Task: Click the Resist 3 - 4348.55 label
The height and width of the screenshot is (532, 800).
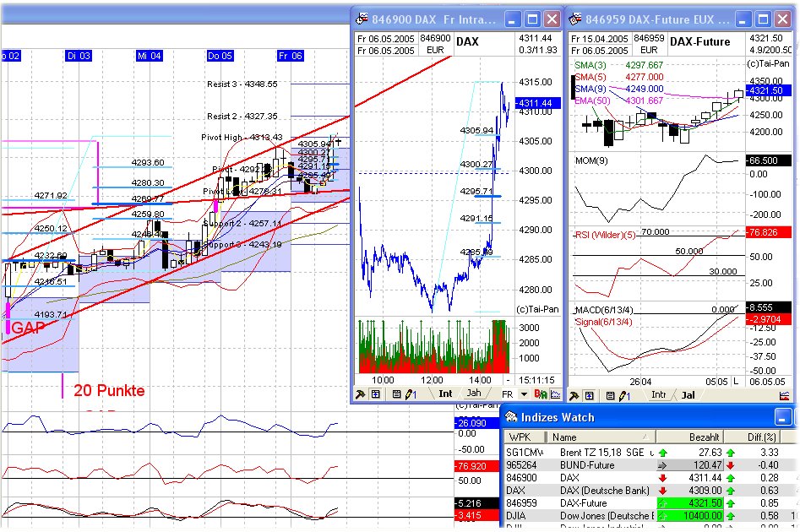Action: point(242,84)
